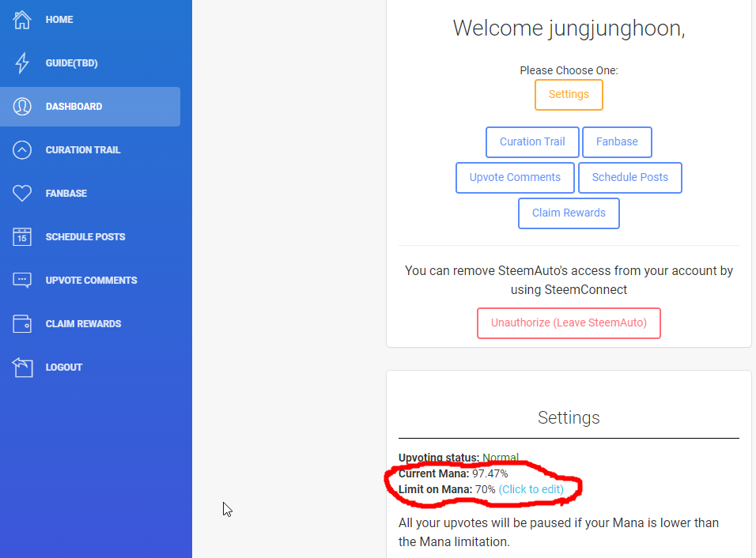Click the Claim Rewards button

click(x=569, y=213)
